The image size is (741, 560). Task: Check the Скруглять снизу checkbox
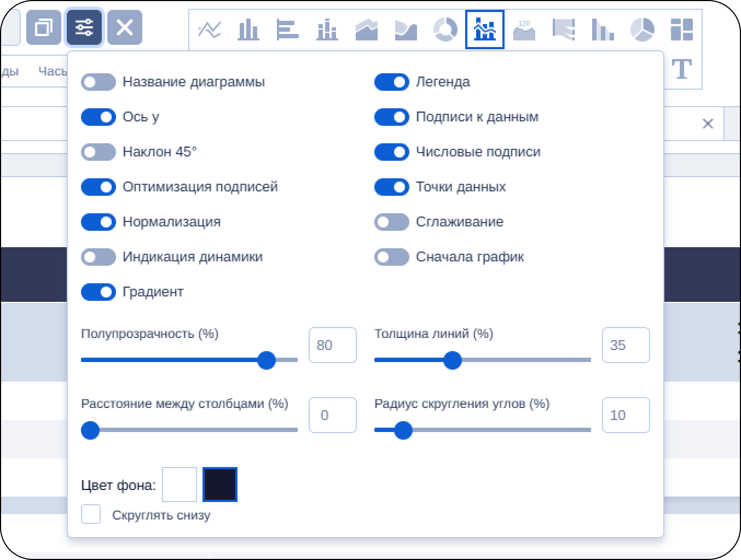point(91,515)
